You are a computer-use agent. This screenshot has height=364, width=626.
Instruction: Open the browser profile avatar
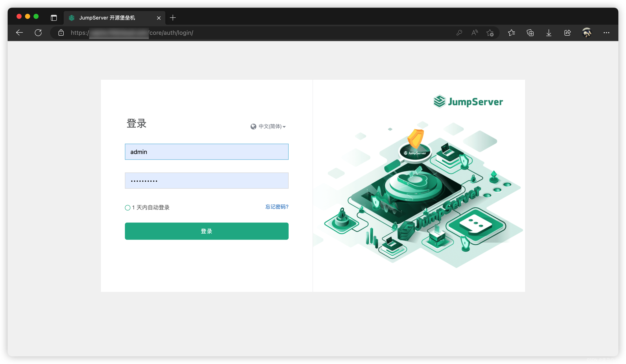587,32
